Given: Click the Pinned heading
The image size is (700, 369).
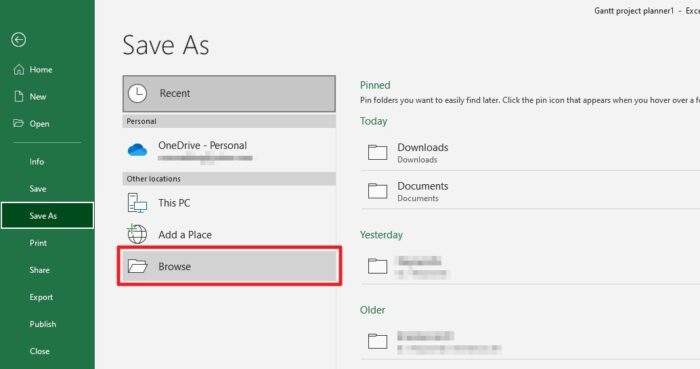Looking at the screenshot, I should [x=375, y=85].
